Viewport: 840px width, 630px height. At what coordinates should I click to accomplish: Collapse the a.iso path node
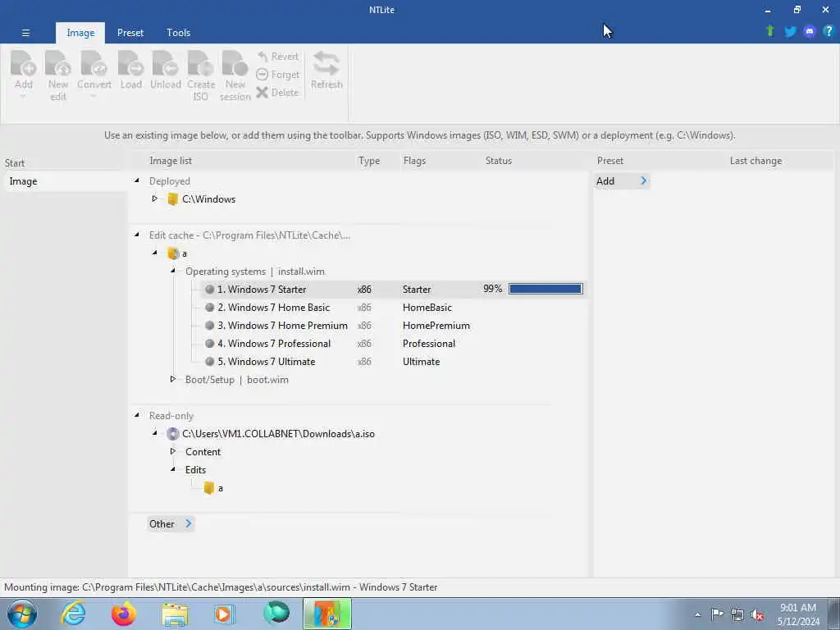[x=155, y=433]
